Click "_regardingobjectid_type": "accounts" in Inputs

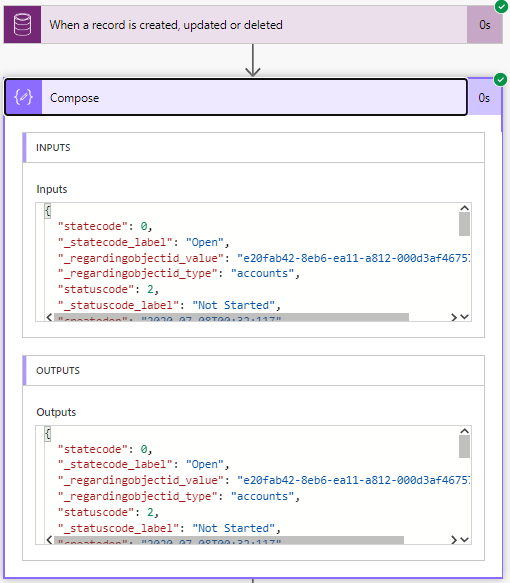[x=179, y=274]
